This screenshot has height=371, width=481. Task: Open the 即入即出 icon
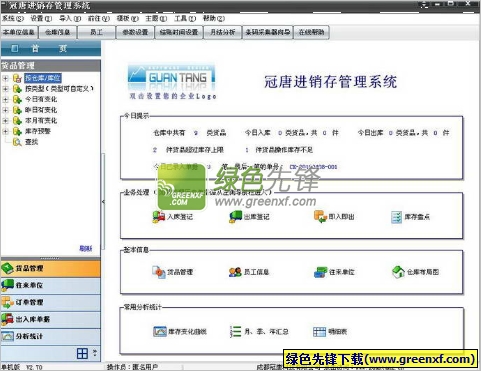point(320,217)
